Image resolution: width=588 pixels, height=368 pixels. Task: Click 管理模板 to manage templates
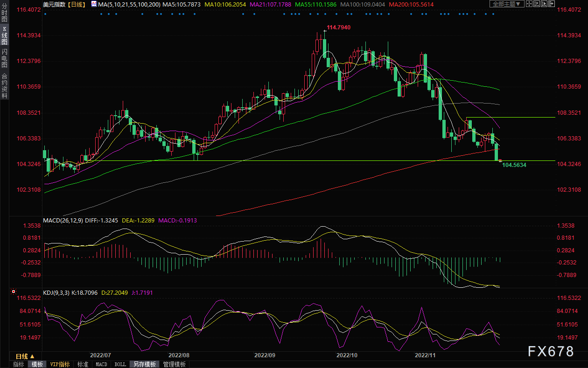click(174, 364)
